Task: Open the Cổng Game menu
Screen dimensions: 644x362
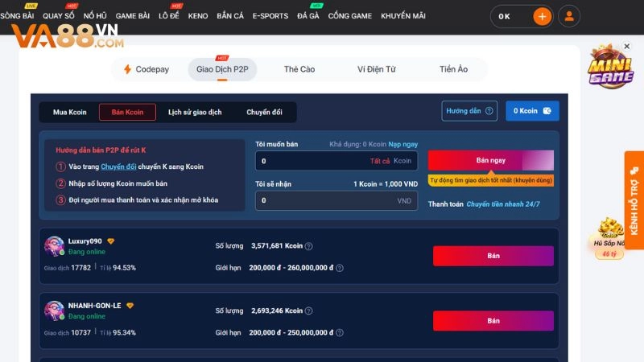Action: [350, 15]
